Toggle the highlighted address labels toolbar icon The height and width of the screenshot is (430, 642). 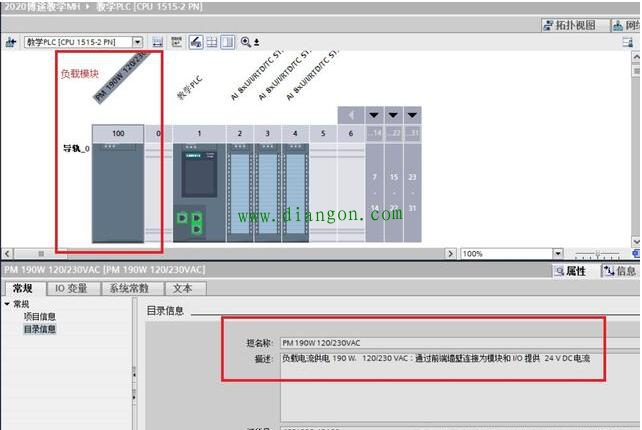(x=196, y=42)
